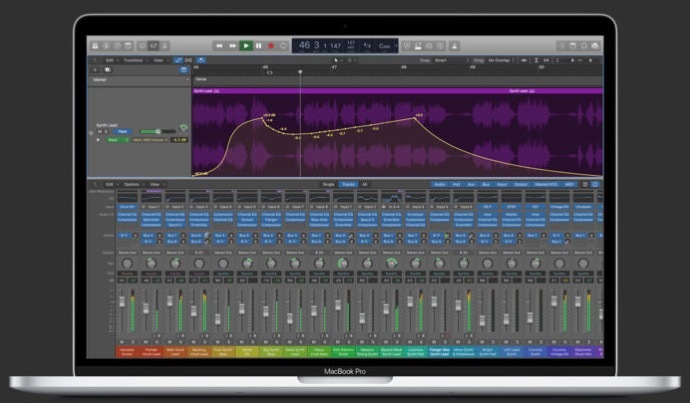The width and height of the screenshot is (690, 403).
Task: Mute the Synth Lead track in the header
Action: coord(99,132)
